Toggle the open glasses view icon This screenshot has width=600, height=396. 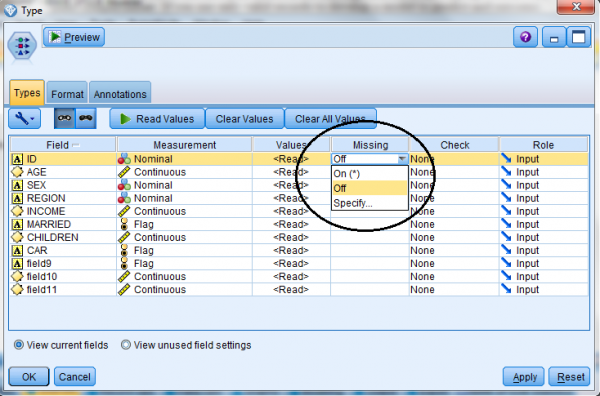click(64, 118)
